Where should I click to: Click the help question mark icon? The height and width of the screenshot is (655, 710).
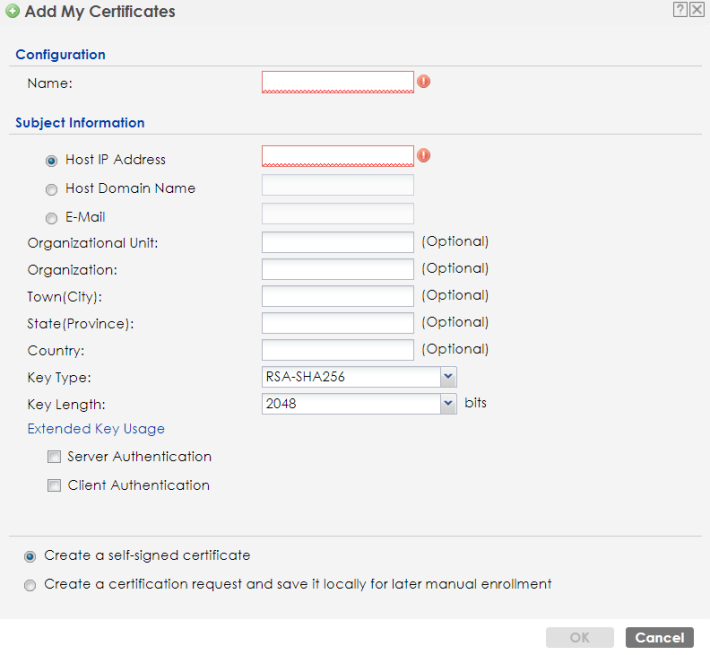pyautogui.click(x=680, y=10)
